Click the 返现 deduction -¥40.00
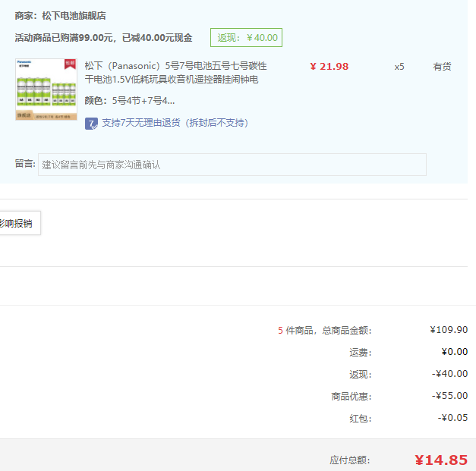 click(x=449, y=374)
